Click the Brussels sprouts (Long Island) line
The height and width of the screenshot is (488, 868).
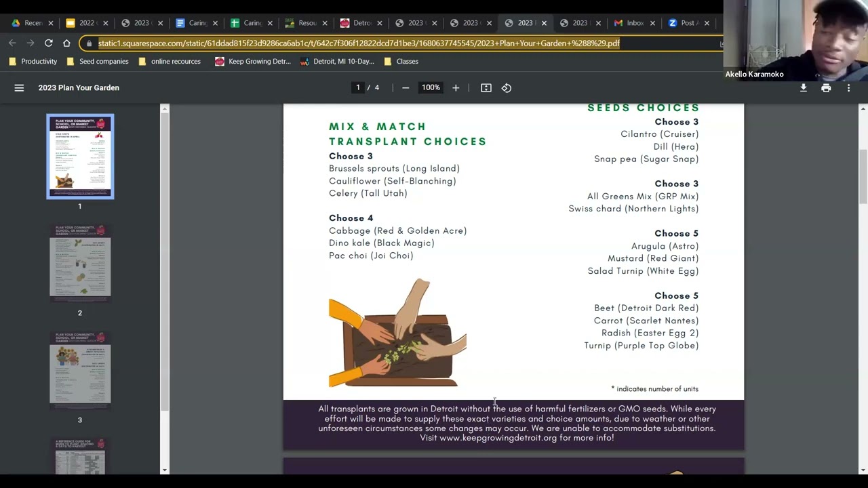coord(394,168)
